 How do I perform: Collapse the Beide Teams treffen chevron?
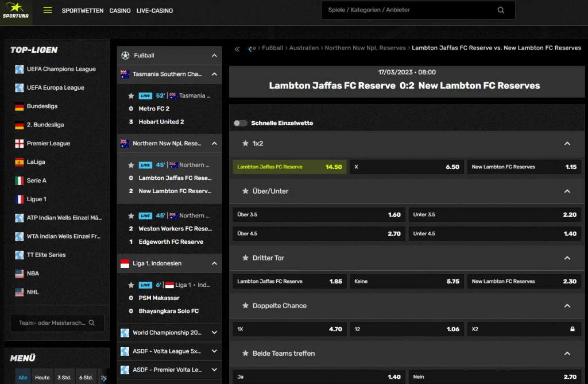(x=567, y=353)
